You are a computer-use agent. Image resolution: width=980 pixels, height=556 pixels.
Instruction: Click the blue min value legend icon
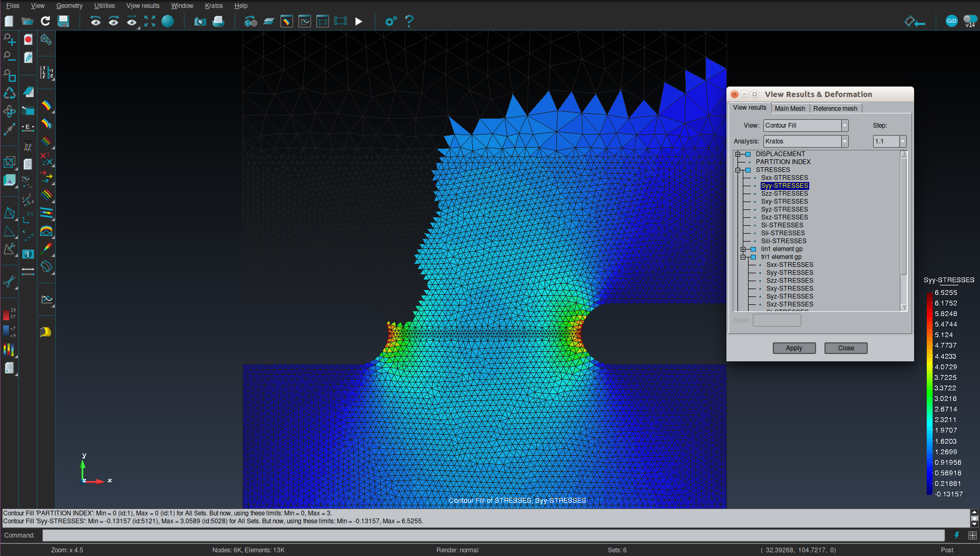[8, 331]
